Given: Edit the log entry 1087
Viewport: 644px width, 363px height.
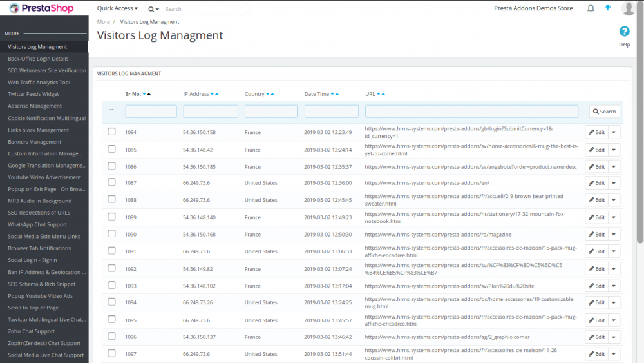Looking at the screenshot, I should point(596,183).
